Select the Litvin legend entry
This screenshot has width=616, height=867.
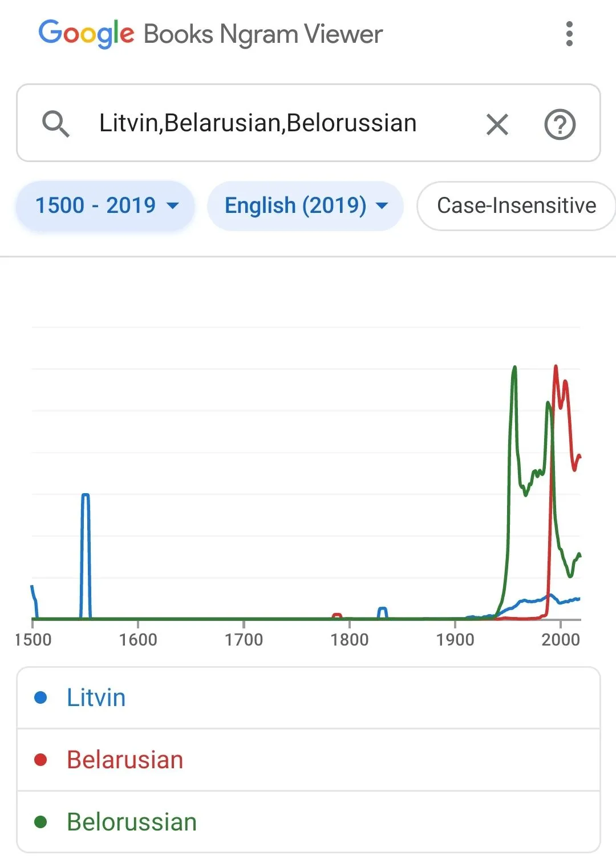(x=96, y=697)
